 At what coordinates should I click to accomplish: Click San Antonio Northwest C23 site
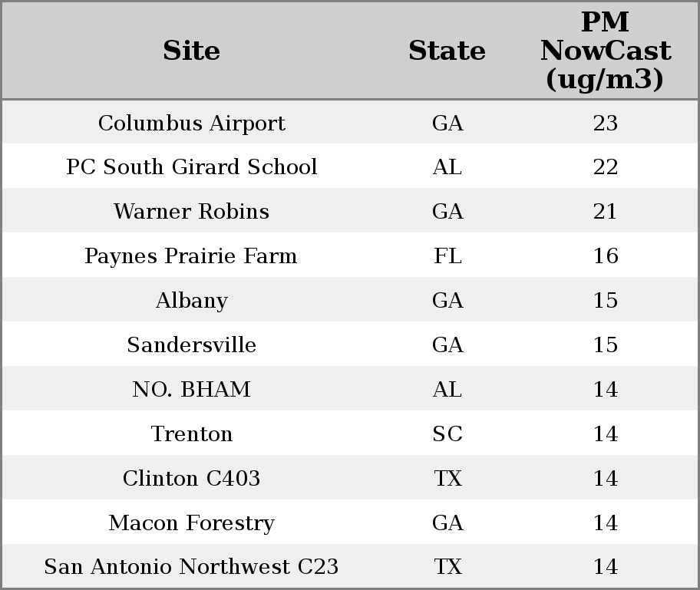(191, 567)
